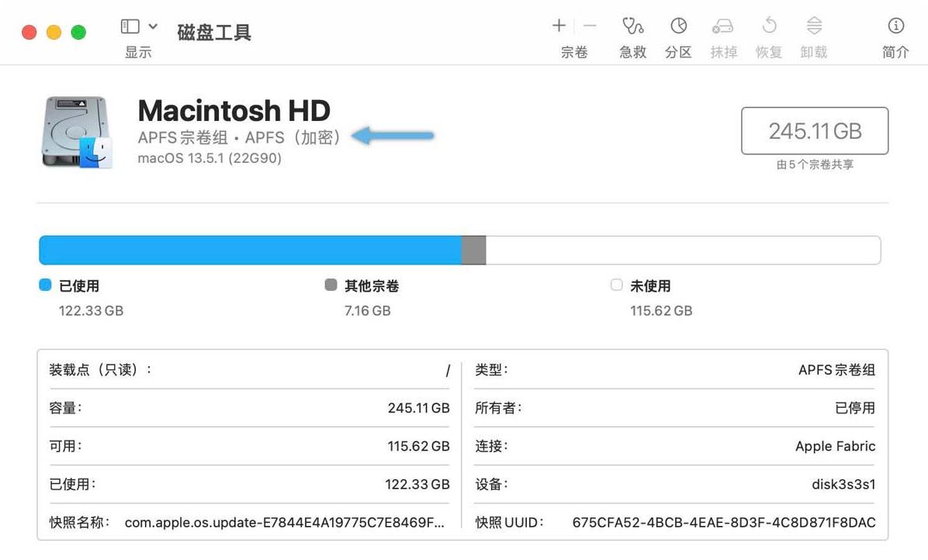This screenshot has height=560, width=928.
Task: Click the gray other-volumes bar segment
Action: [x=473, y=251]
